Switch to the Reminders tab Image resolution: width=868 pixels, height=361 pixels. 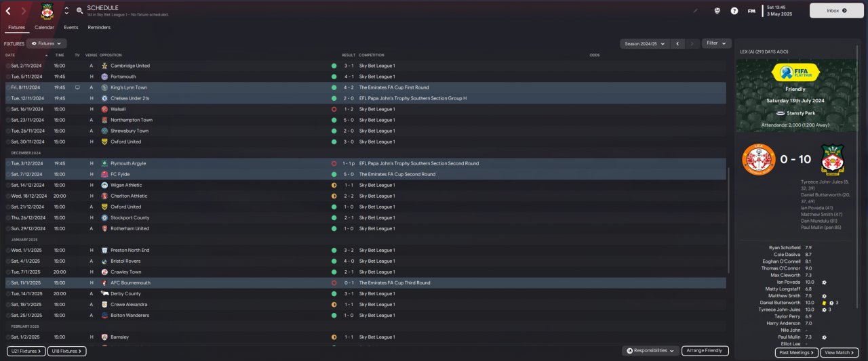[x=99, y=28]
